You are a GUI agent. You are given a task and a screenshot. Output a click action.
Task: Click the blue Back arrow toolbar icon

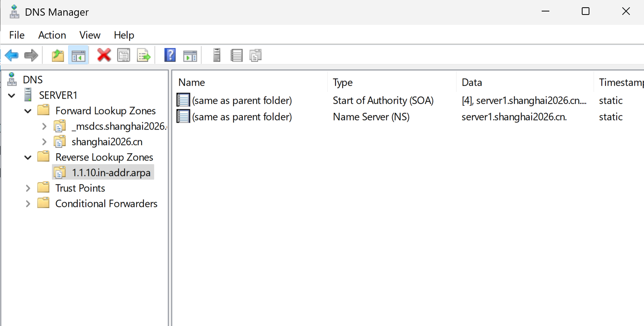[12, 55]
